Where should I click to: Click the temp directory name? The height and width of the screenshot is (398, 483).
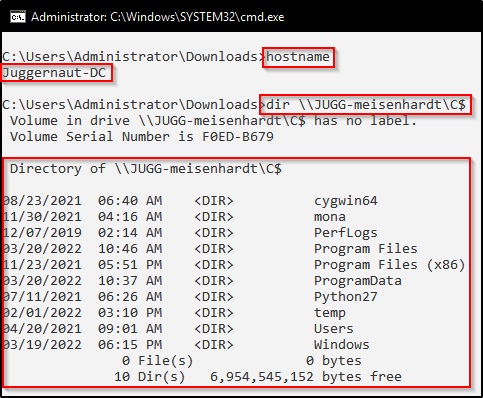(330, 313)
